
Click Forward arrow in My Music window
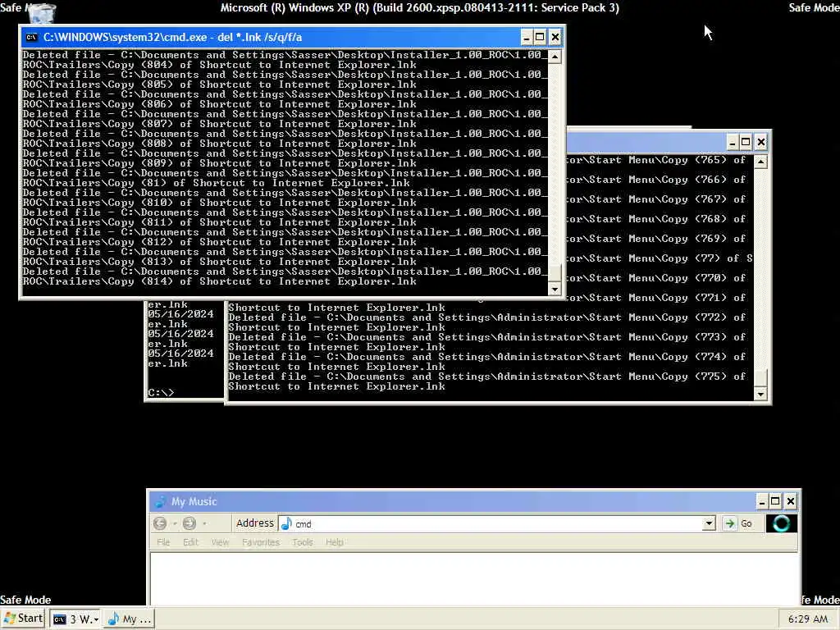click(x=189, y=523)
